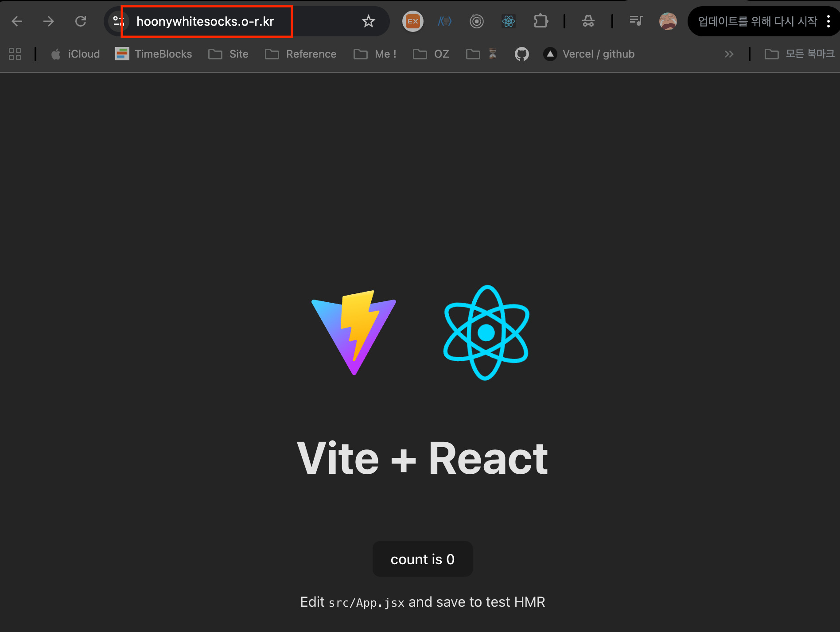The image size is (840, 632).
Task: Expand the Site bookmarks folder
Action: pyautogui.click(x=229, y=54)
